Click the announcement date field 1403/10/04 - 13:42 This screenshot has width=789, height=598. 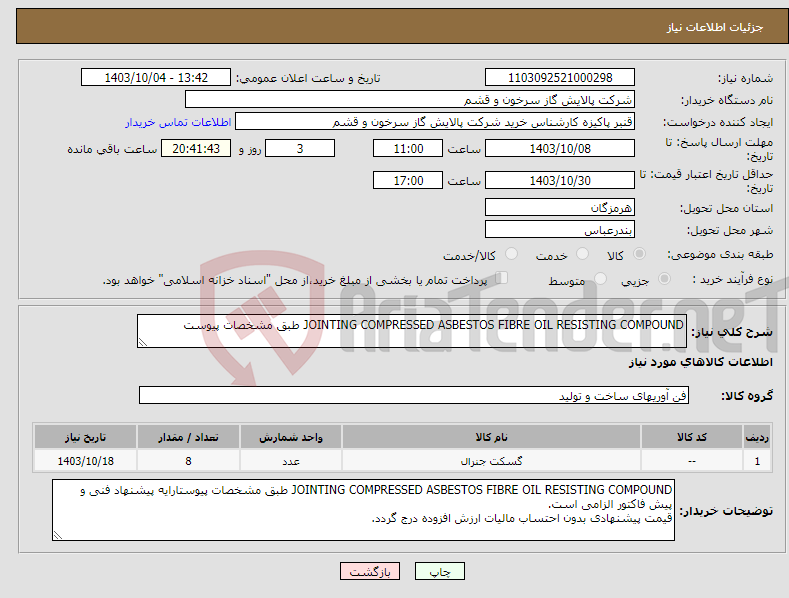155,78
